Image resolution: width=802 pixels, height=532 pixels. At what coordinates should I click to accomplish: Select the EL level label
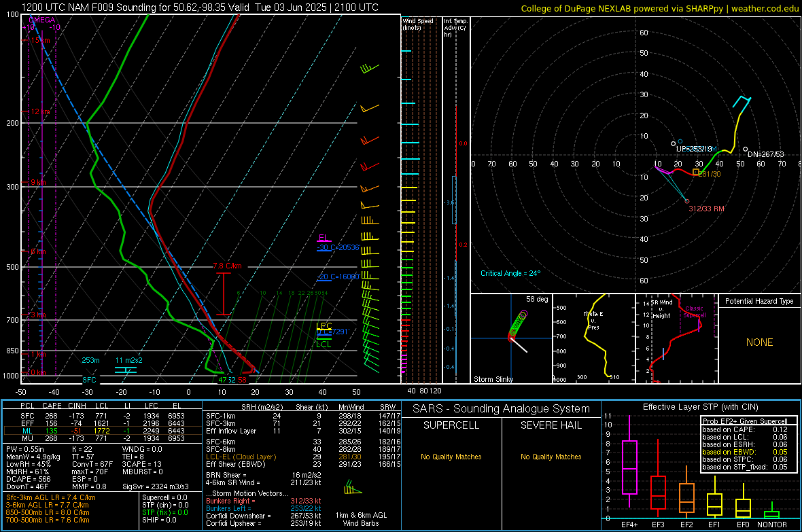pyautogui.click(x=324, y=237)
